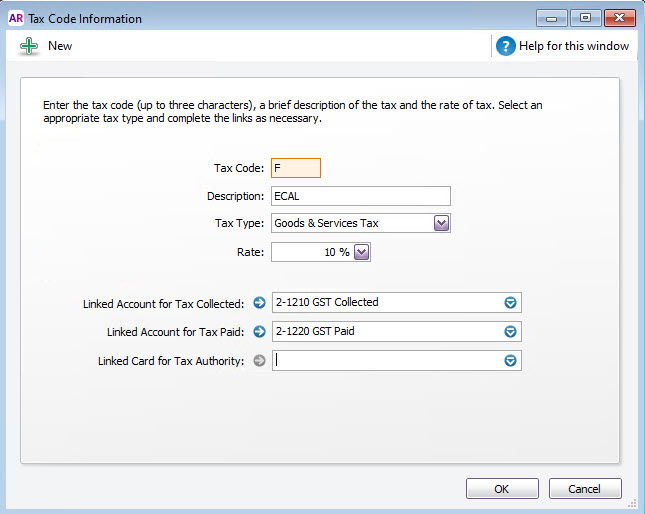Viewport: 645px width, 514px height.
Task: Click grey arrow beside Tax Authority card
Action: pyautogui.click(x=260, y=361)
